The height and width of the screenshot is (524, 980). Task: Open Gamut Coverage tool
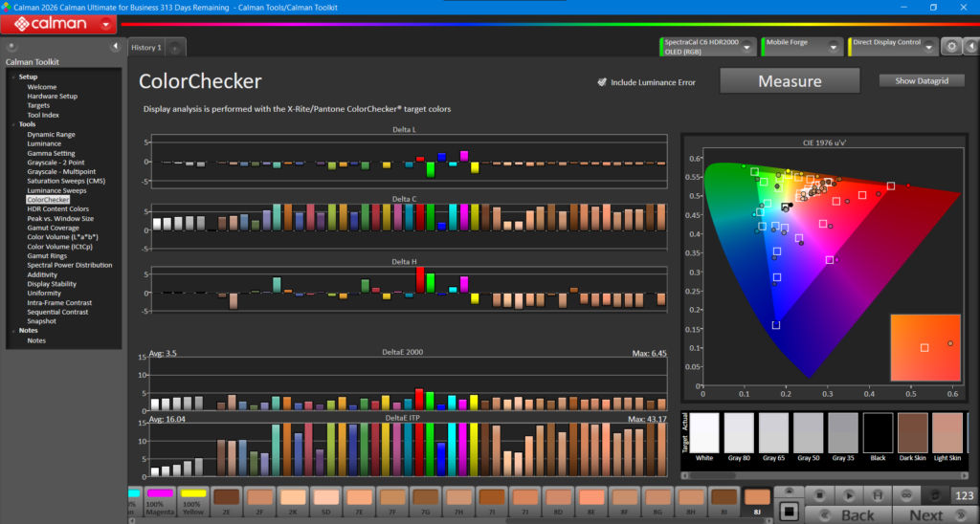[54, 228]
